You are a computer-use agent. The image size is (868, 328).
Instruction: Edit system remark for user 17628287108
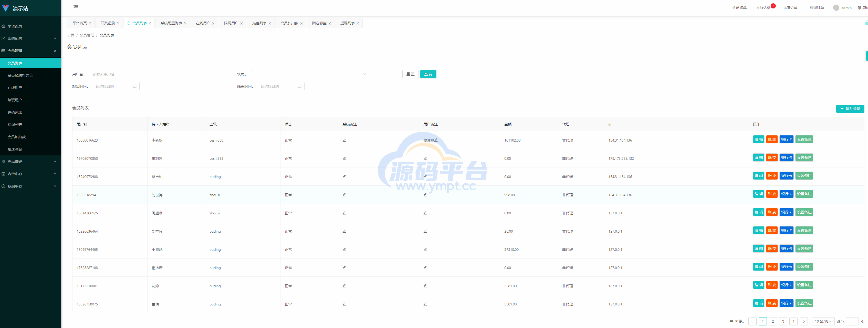(344, 267)
